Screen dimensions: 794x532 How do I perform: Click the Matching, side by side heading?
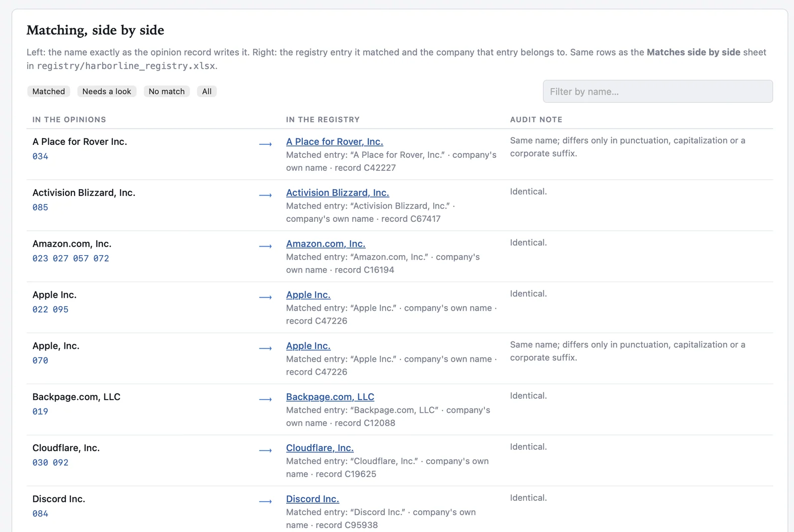(95, 30)
